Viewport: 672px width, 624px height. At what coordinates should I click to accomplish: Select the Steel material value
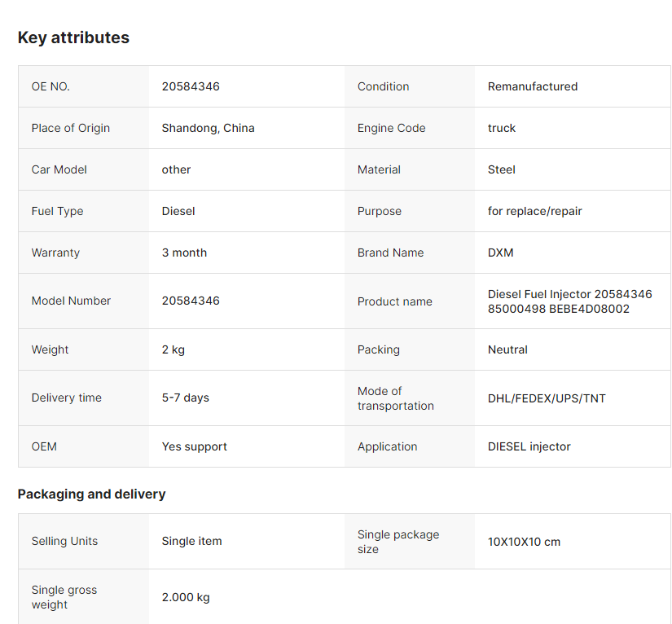pos(502,169)
